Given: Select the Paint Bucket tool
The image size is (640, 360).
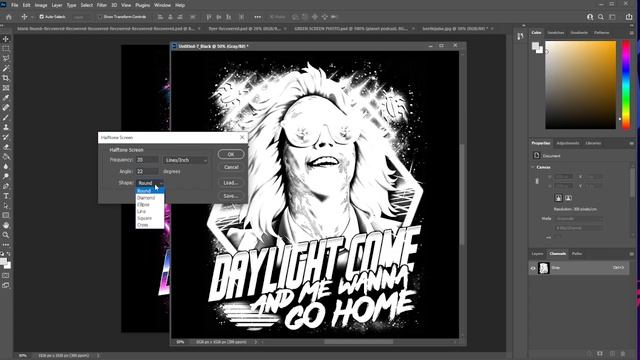Looking at the screenshot, I should click(6, 157).
